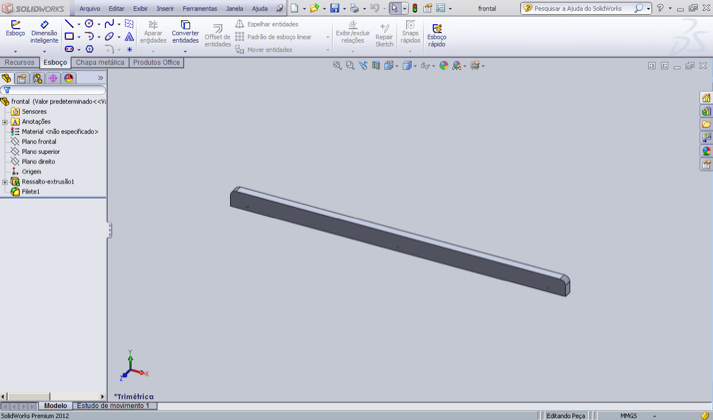Click the Section view icon
The image size is (713, 420).
(x=376, y=65)
